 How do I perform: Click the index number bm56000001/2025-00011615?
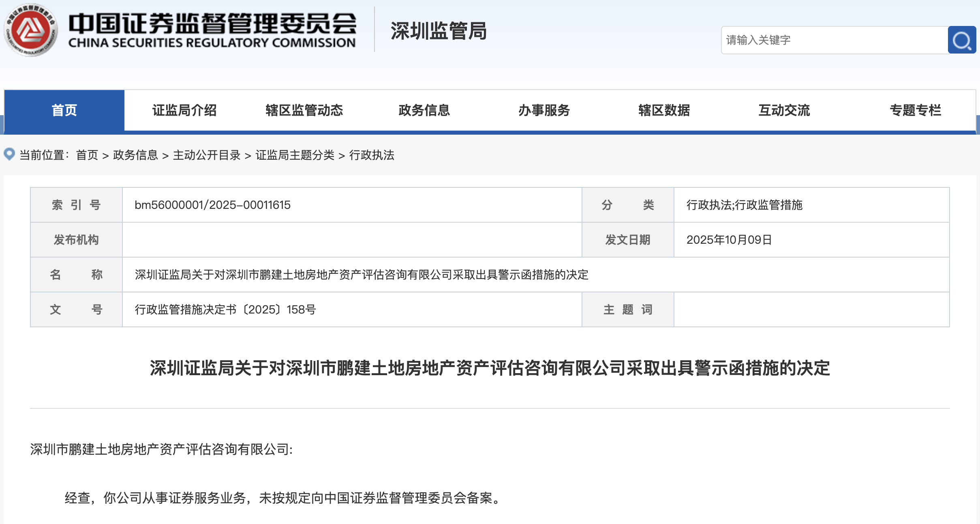212,205
